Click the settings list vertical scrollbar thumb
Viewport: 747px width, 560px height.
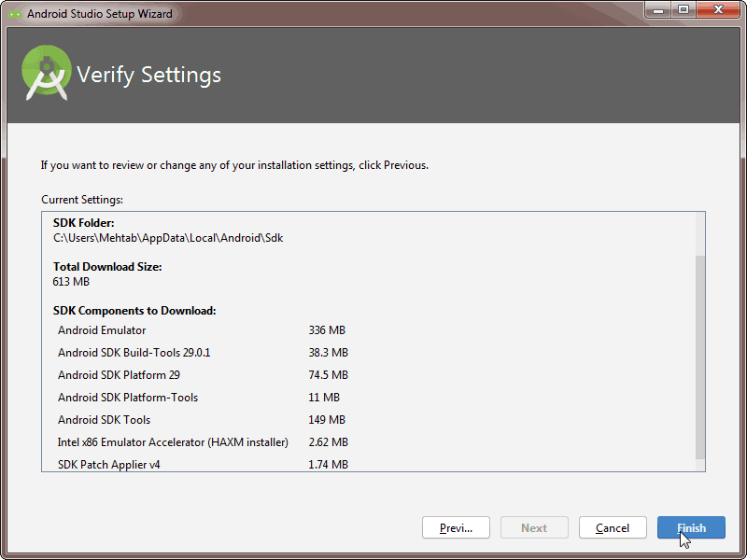click(x=699, y=357)
